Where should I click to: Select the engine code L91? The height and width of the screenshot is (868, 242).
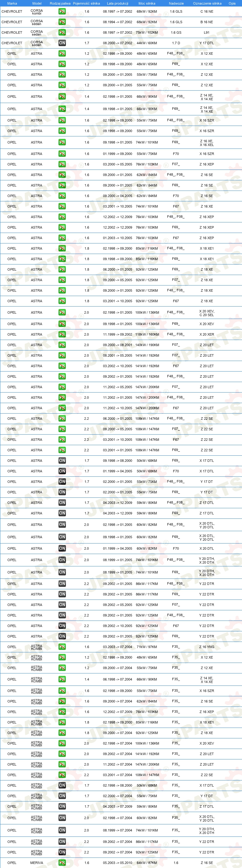[x=207, y=33]
